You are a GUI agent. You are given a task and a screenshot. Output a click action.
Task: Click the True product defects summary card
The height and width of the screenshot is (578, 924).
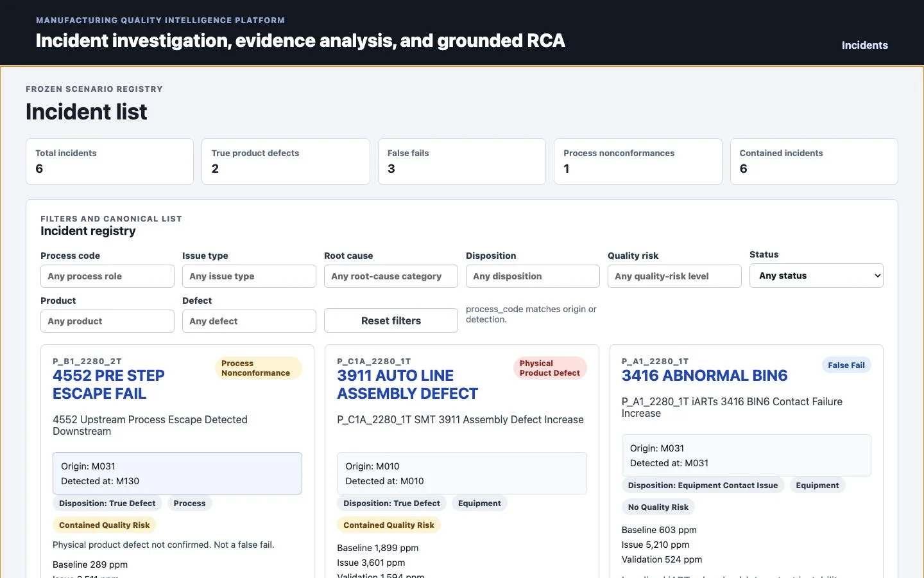(x=286, y=162)
